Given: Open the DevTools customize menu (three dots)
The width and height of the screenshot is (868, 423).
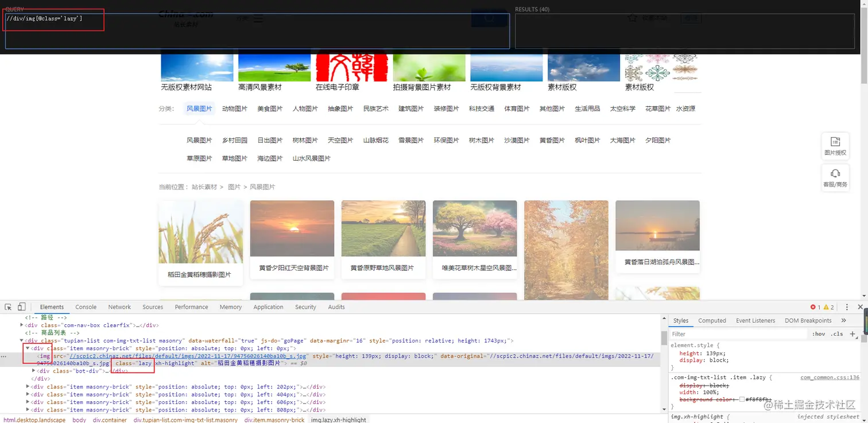Looking at the screenshot, I should tap(847, 307).
